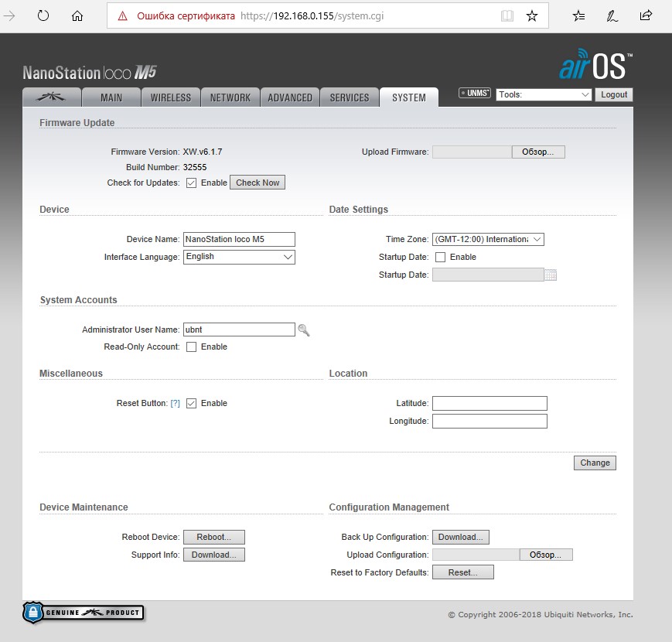Image resolution: width=672 pixels, height=642 pixels.
Task: Click the Upload Configuration file field
Action: 476,555
